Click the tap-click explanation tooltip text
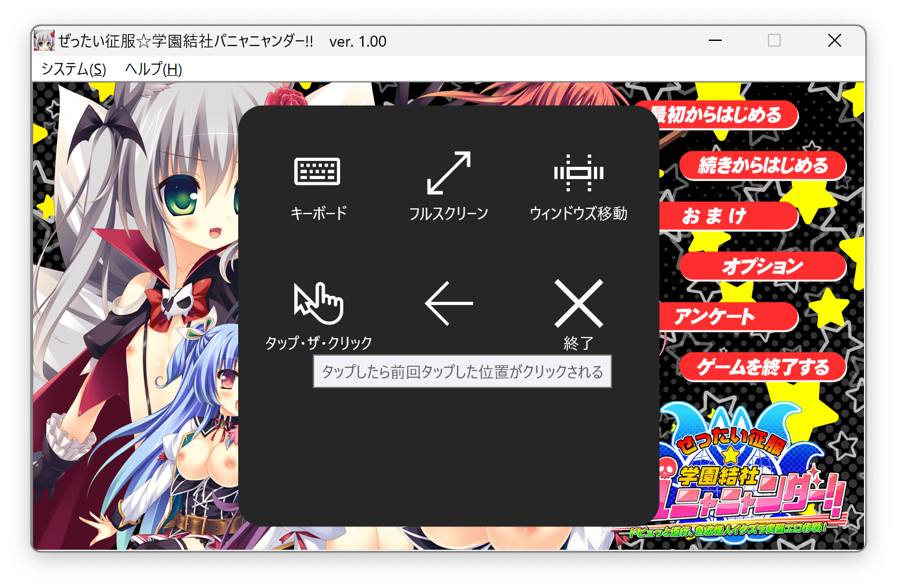The width and height of the screenshot is (897, 588). point(461,371)
